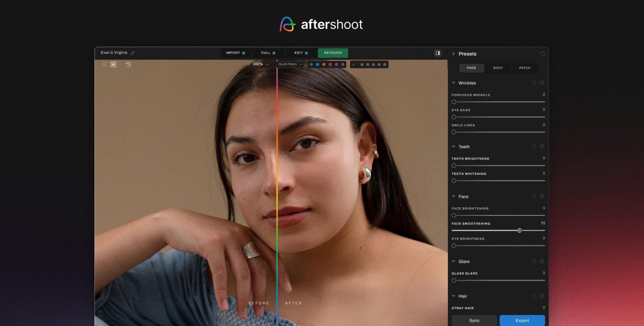The width and height of the screenshot is (644, 326).
Task: Reset the Face section adjustments
Action: 534,196
